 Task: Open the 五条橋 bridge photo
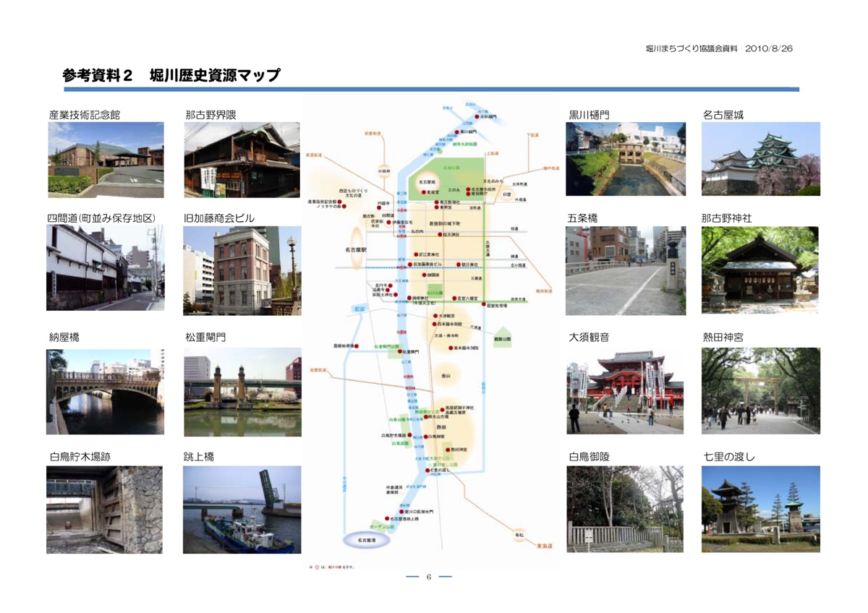(x=626, y=270)
